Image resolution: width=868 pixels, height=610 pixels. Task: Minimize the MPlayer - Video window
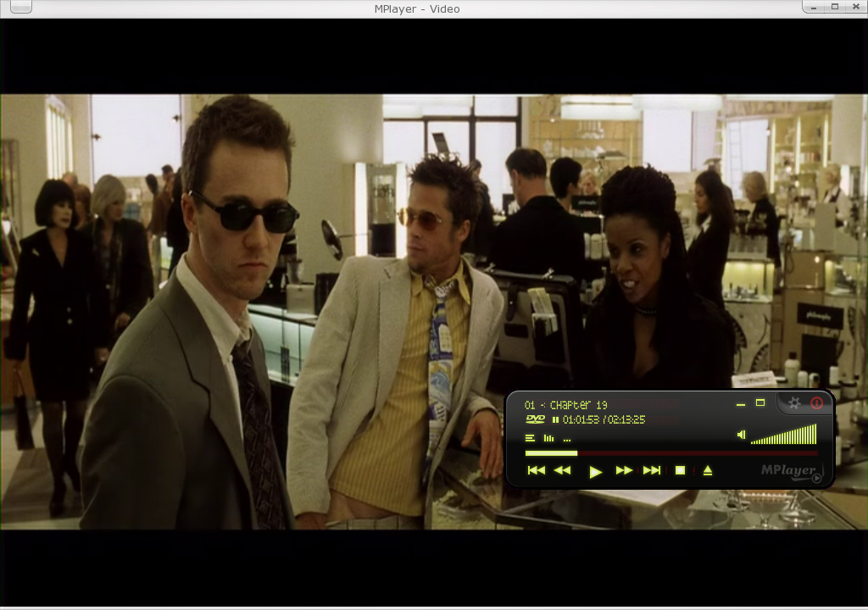pyautogui.click(x=814, y=7)
